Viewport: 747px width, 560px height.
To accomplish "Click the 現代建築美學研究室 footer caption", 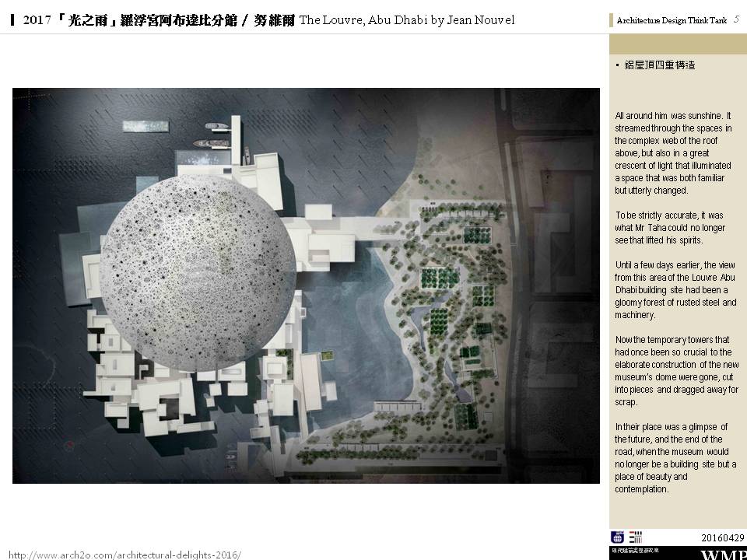I will click(x=637, y=551).
